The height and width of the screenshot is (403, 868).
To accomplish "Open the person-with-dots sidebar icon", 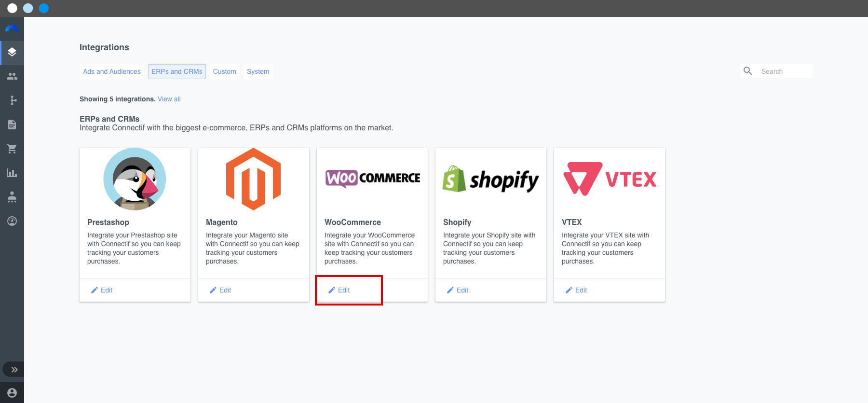I will point(12,197).
